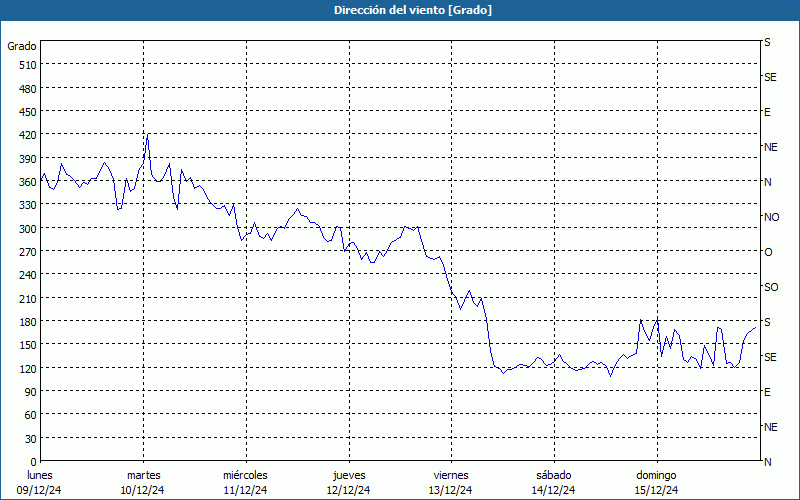This screenshot has height=500, width=800.
Task: Click the "NO" compass label
Action: click(771, 217)
